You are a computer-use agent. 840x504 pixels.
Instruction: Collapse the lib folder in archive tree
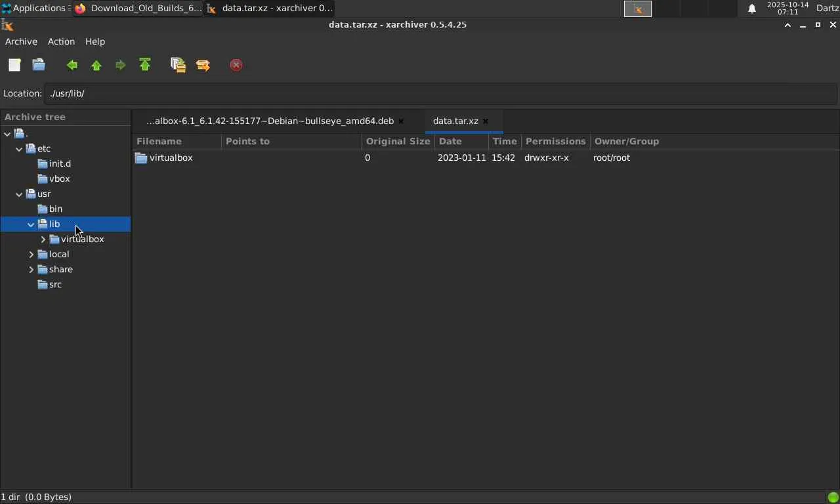click(31, 224)
